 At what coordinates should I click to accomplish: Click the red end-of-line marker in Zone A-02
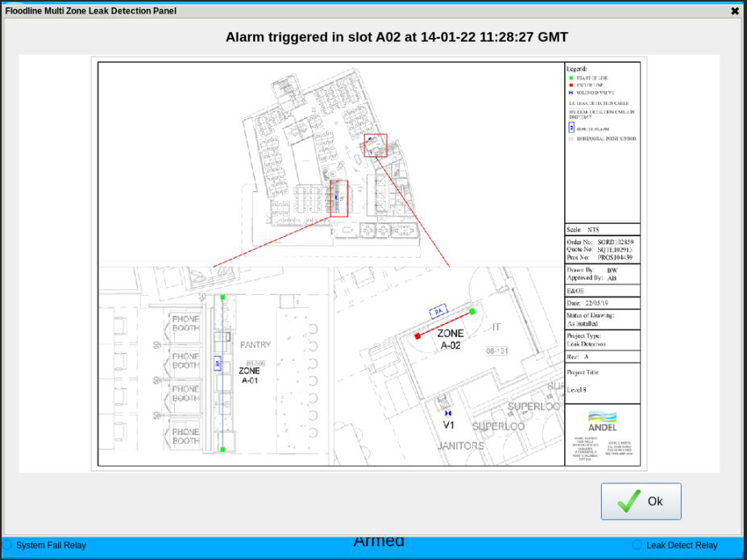417,336
